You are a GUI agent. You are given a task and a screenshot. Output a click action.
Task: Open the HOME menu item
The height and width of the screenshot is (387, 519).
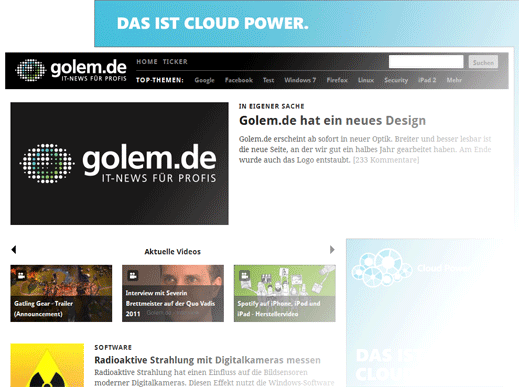coord(147,62)
